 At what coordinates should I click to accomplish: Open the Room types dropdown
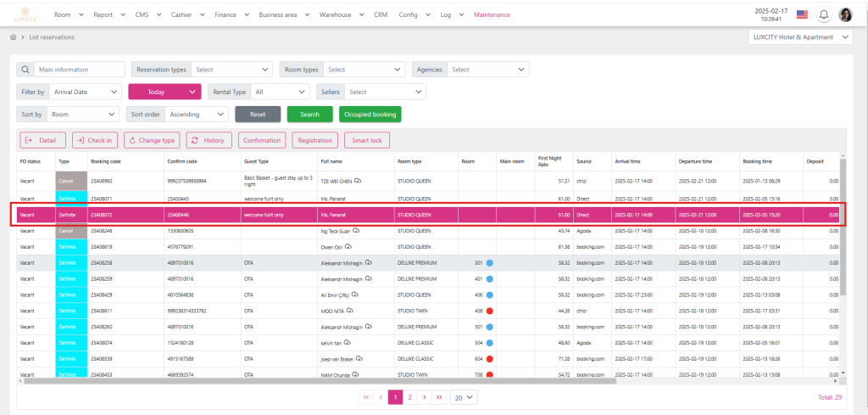[364, 70]
